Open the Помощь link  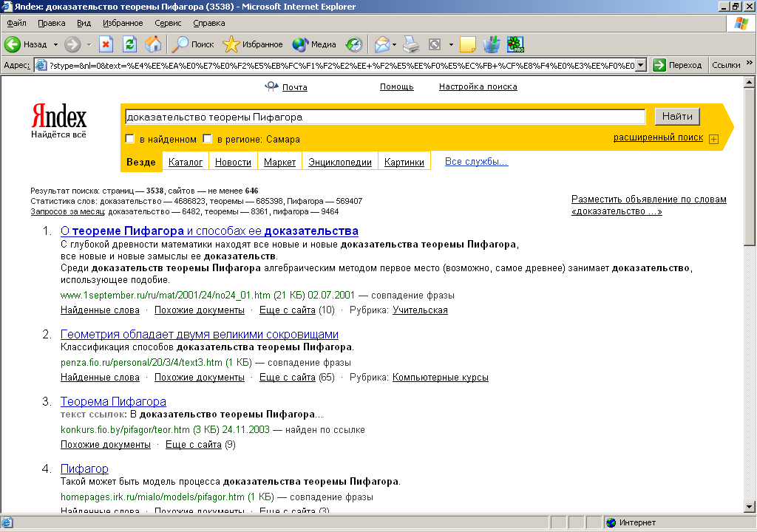click(397, 87)
